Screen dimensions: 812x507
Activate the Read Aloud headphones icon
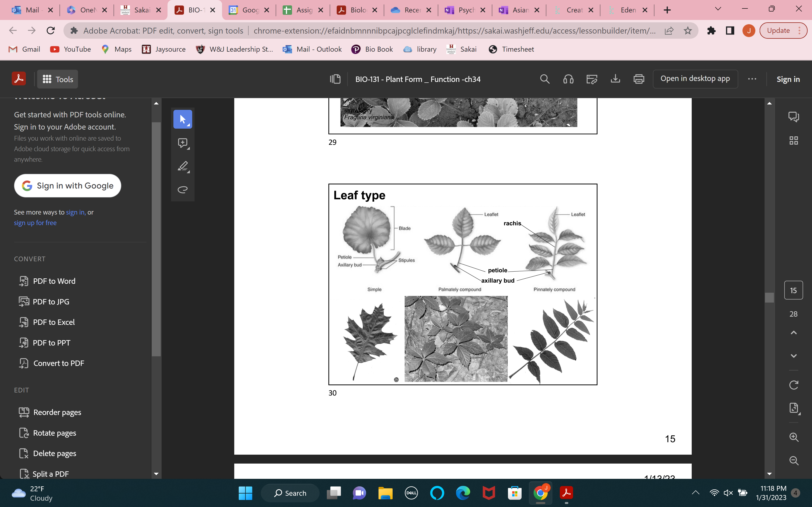pyautogui.click(x=568, y=79)
